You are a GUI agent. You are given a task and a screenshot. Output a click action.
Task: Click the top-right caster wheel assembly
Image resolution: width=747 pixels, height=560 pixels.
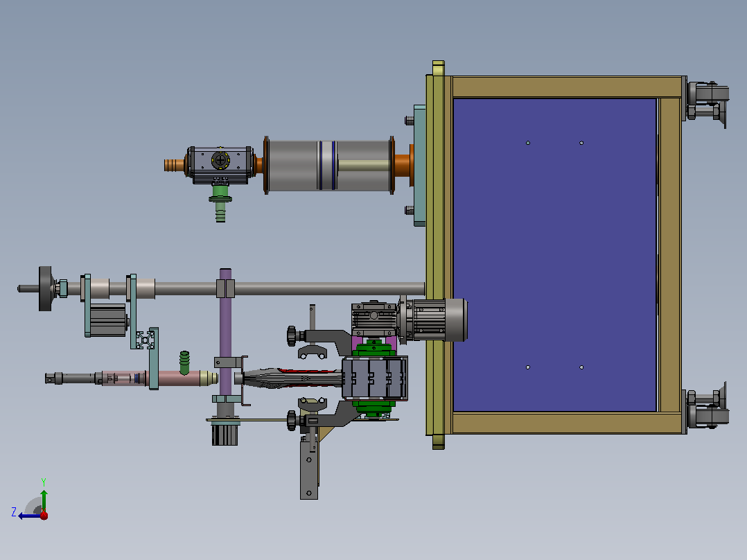[707, 101]
